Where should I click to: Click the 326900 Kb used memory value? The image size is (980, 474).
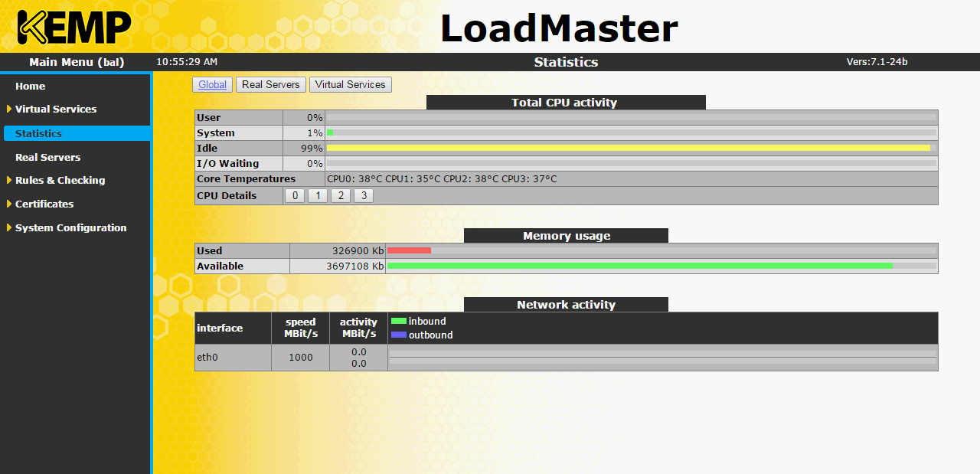(358, 250)
